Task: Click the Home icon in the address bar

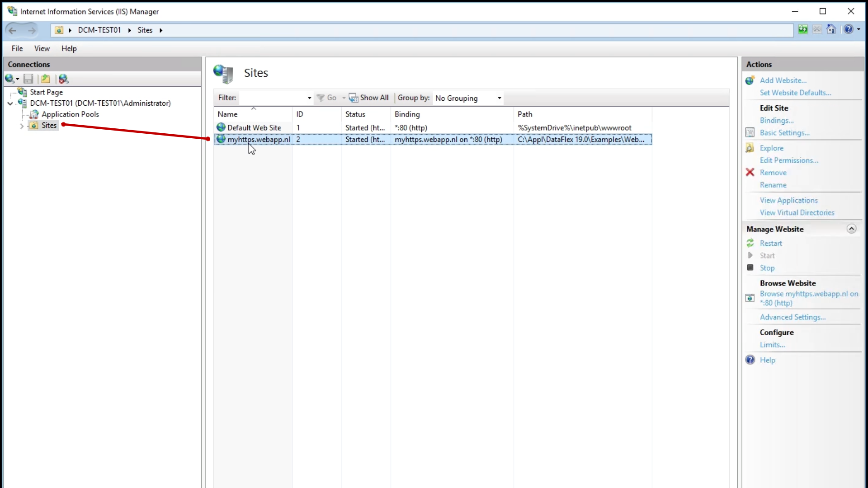Action: (x=831, y=30)
